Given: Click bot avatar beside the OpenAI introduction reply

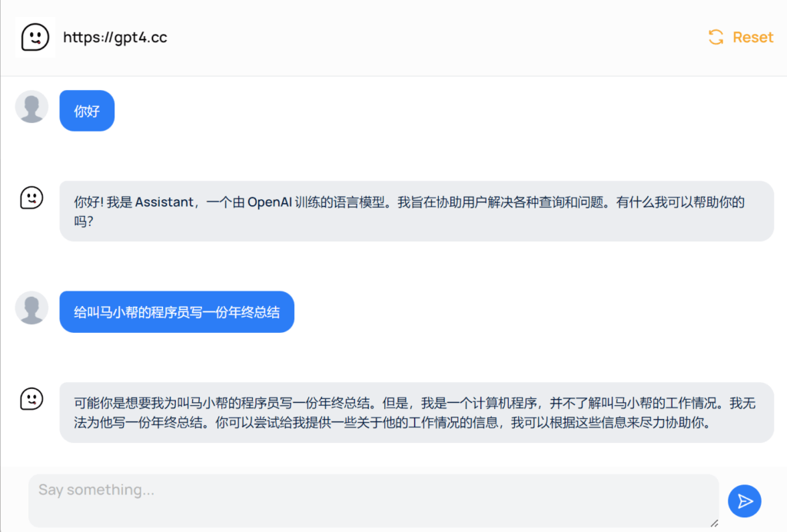Looking at the screenshot, I should (32, 198).
